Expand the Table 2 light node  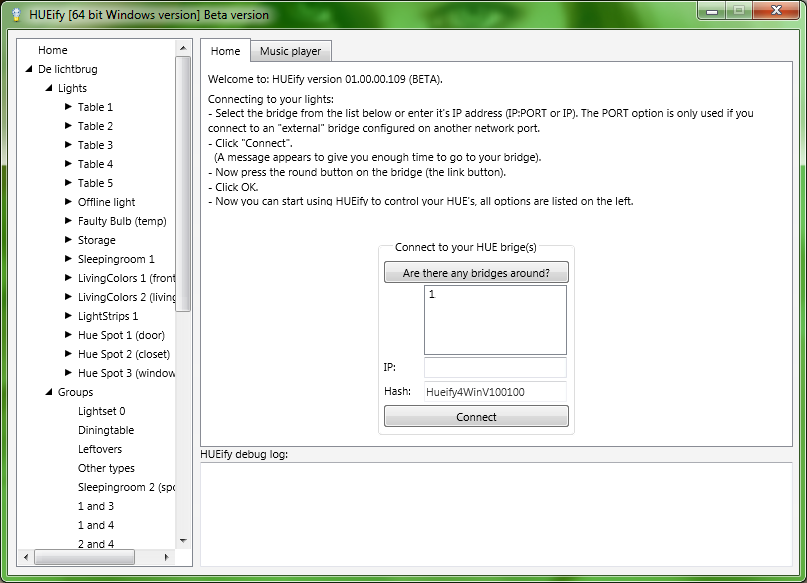[x=68, y=126]
